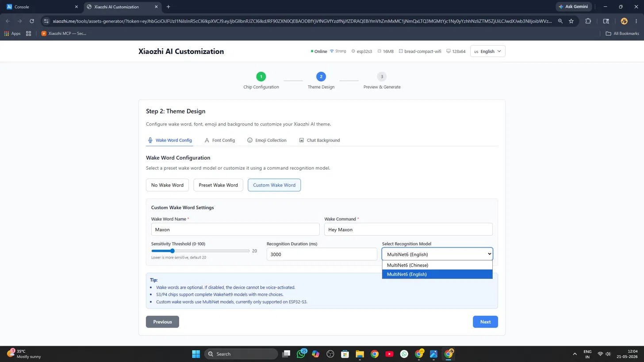The width and height of the screenshot is (644, 362).
Task: Click the esp32s3 chip label
Action: [361, 51]
